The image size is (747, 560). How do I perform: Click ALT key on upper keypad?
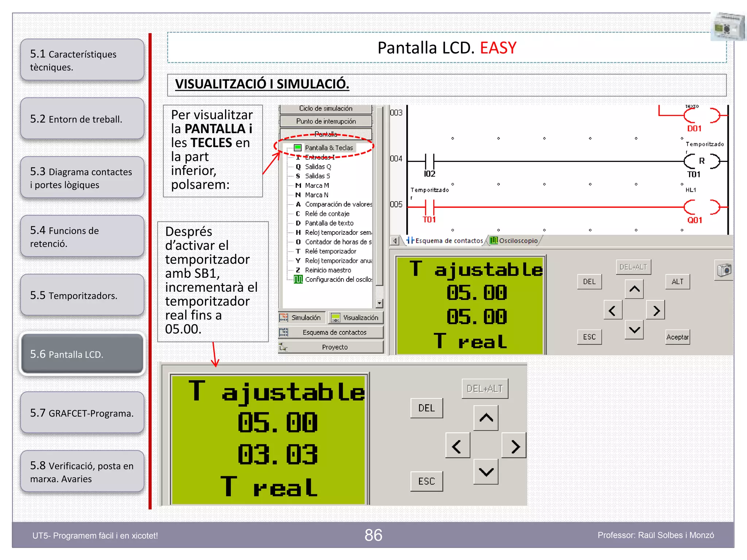point(677,281)
